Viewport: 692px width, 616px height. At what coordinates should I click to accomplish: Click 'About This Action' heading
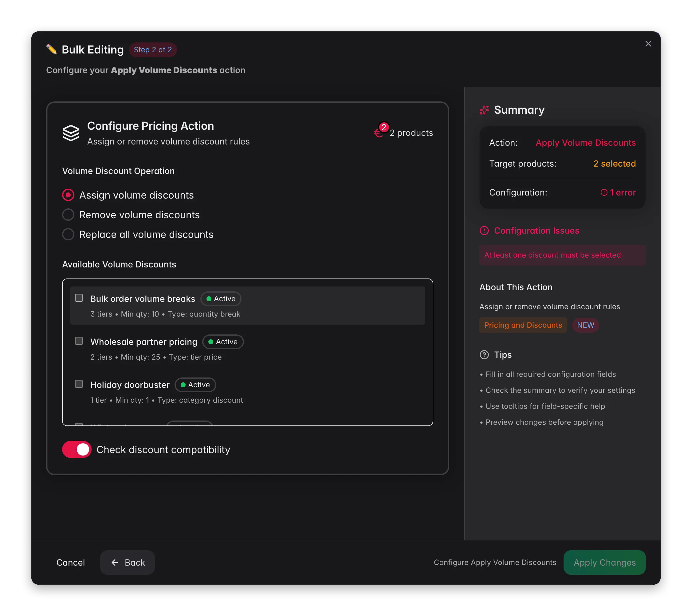point(516,287)
